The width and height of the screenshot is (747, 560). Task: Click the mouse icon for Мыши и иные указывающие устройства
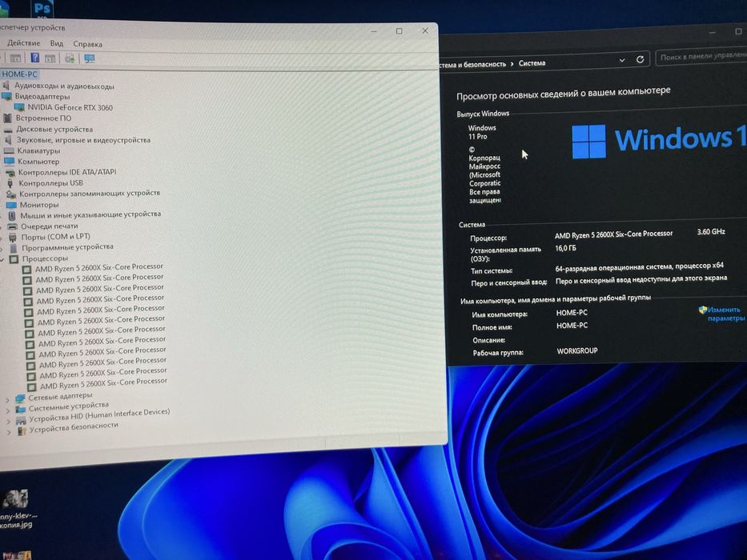[12, 216]
